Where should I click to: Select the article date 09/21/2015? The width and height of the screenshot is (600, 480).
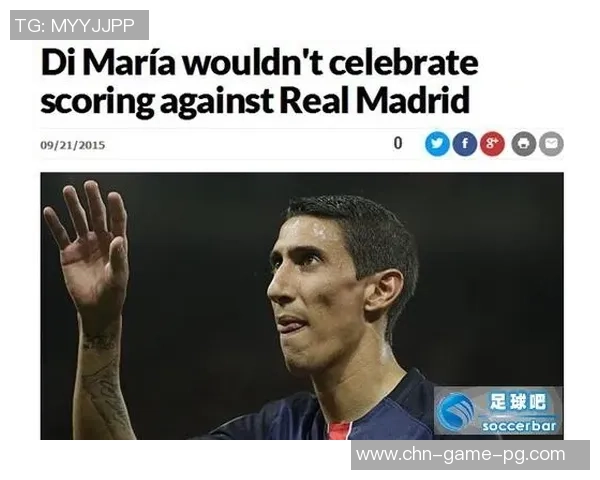72,145
